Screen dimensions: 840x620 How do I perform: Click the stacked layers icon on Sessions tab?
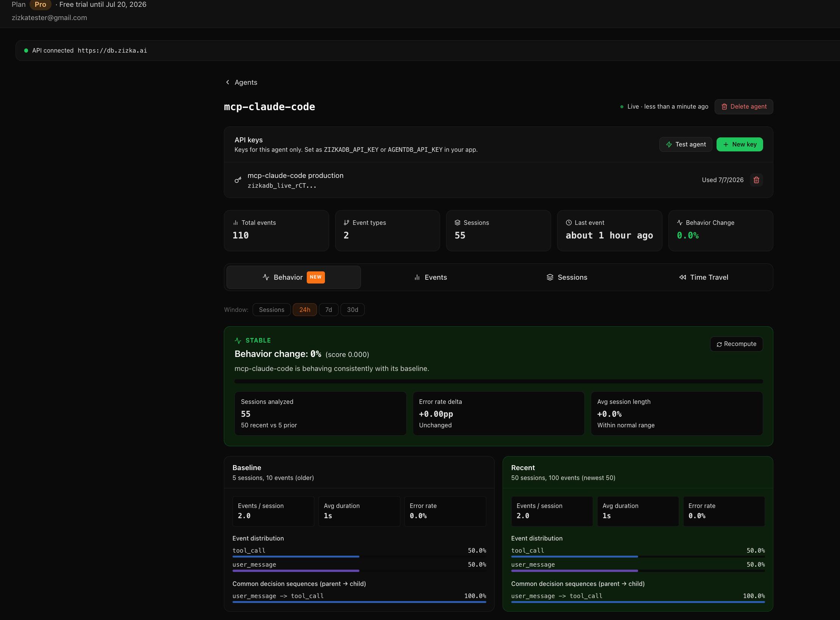[550, 277]
